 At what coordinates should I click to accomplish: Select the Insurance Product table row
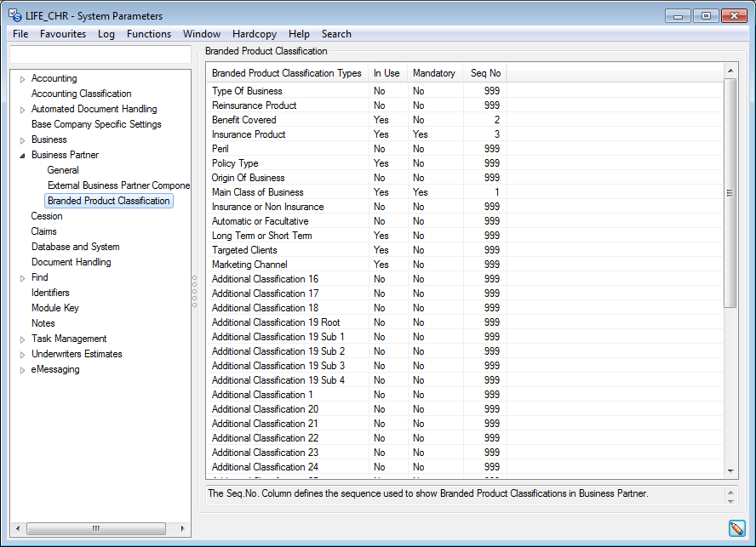249,134
